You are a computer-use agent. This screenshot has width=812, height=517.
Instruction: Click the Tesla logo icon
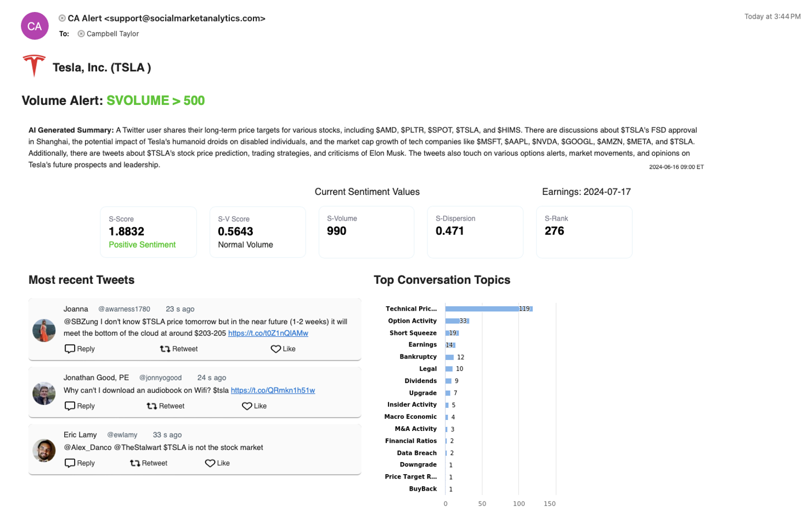coord(33,66)
